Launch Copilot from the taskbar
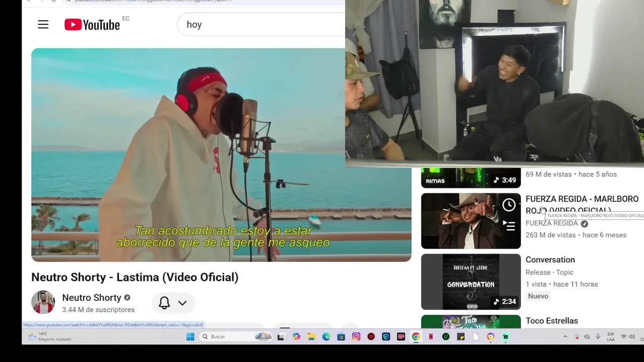 [296, 337]
